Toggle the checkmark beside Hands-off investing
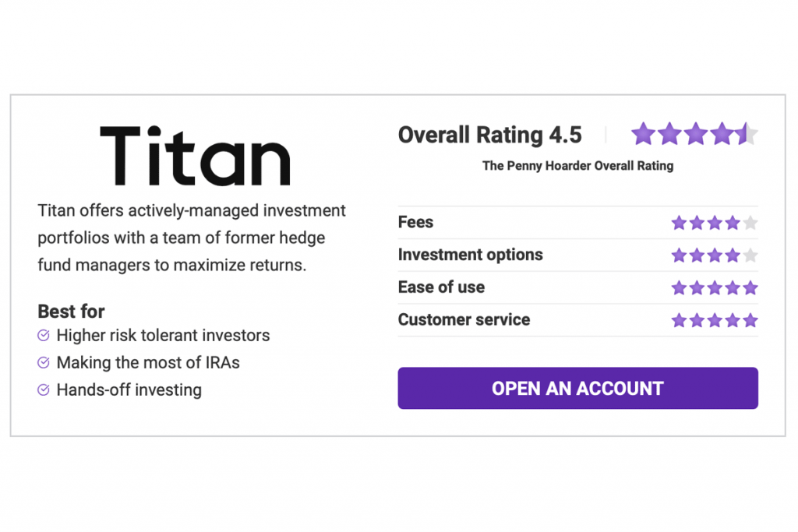Image resolution: width=798 pixels, height=532 pixels. pos(43,390)
